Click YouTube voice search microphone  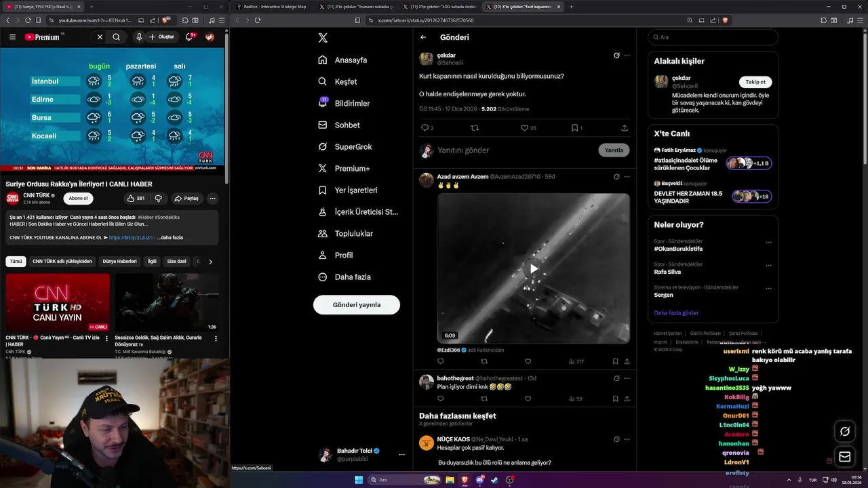[139, 37]
